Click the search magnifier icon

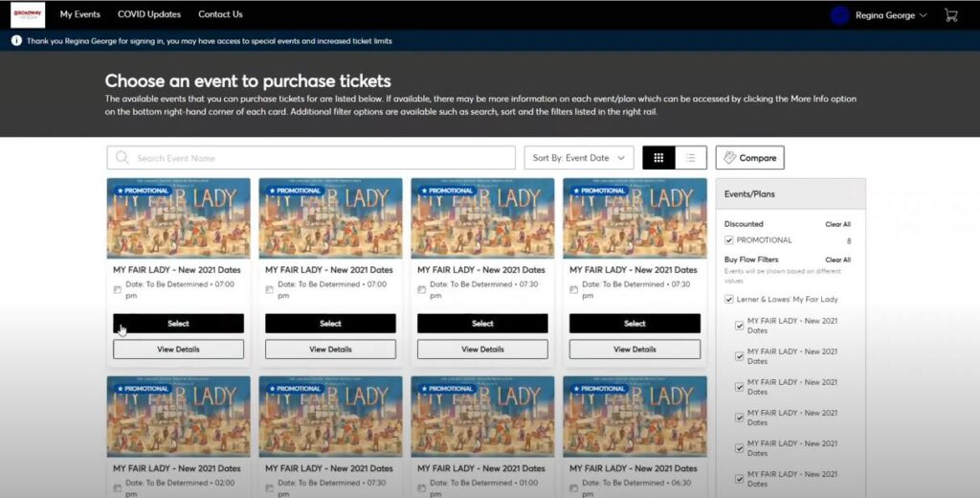(x=122, y=158)
